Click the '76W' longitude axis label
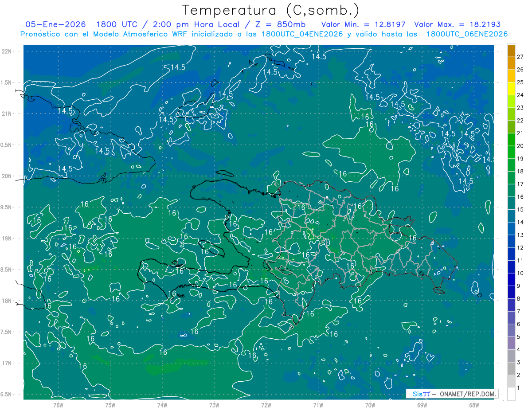Screen dimensions: 532x411 point(58,405)
